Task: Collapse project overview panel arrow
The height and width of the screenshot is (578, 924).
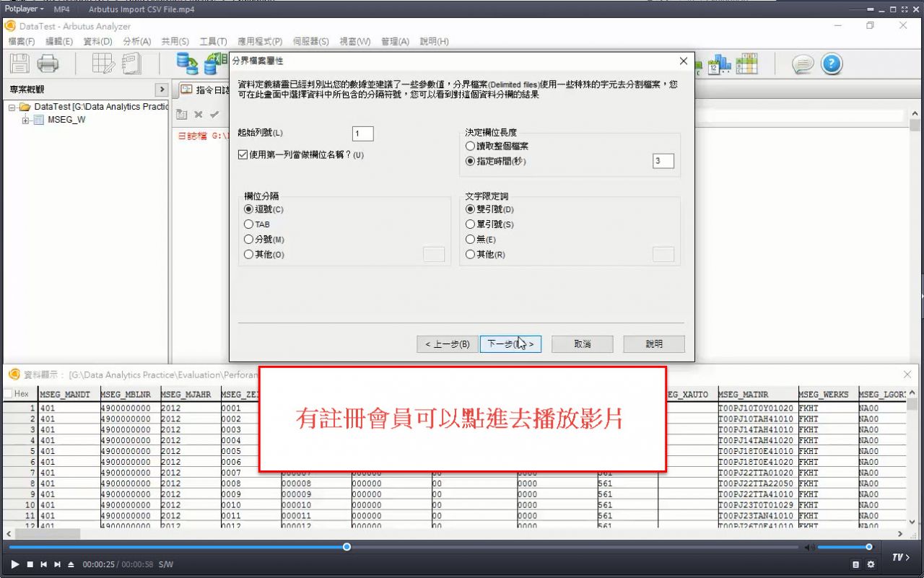Action: (162, 89)
